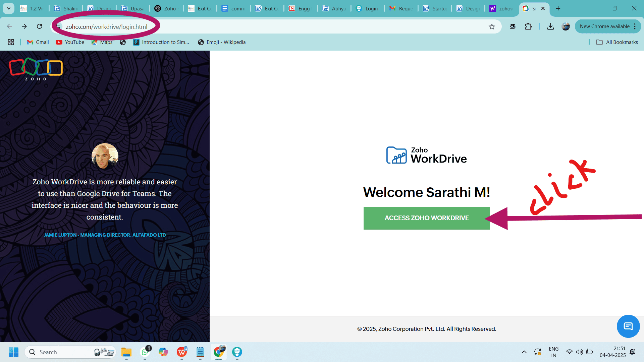
Task: Open the Windows Start menu
Action: pyautogui.click(x=13, y=352)
